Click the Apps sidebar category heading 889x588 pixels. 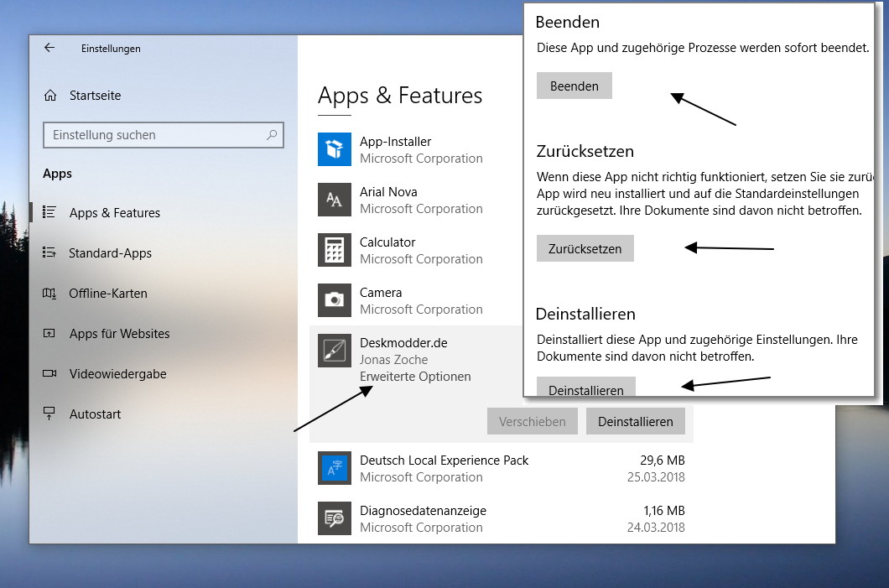57,174
